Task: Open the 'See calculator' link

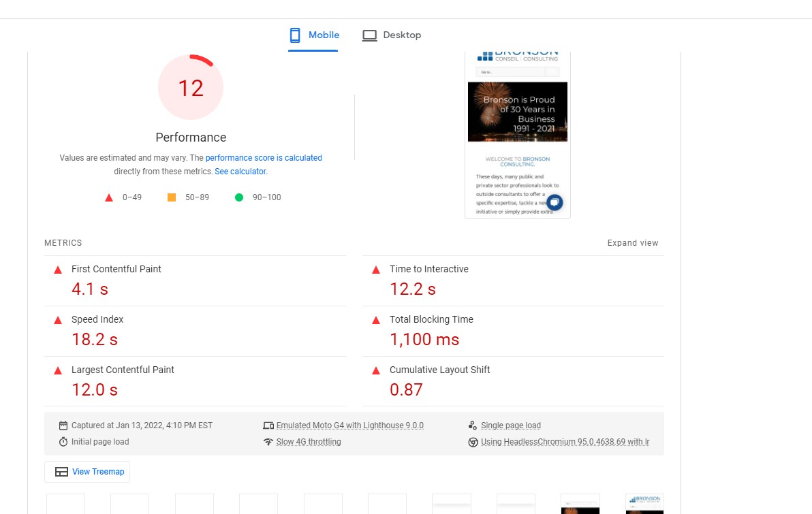Action: click(240, 172)
